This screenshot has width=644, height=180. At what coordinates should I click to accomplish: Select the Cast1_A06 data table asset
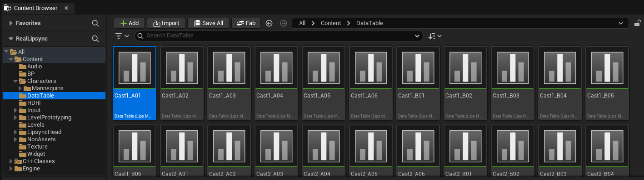point(371,83)
